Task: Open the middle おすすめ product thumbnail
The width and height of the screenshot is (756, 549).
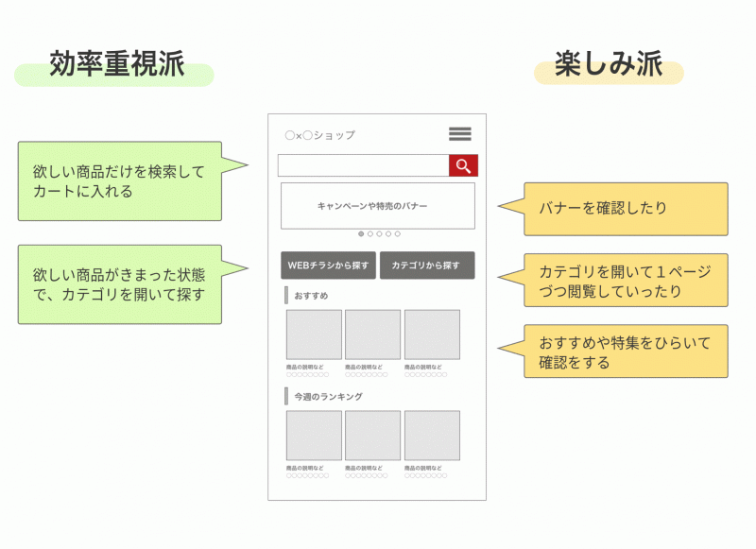Action: pyautogui.click(x=372, y=335)
